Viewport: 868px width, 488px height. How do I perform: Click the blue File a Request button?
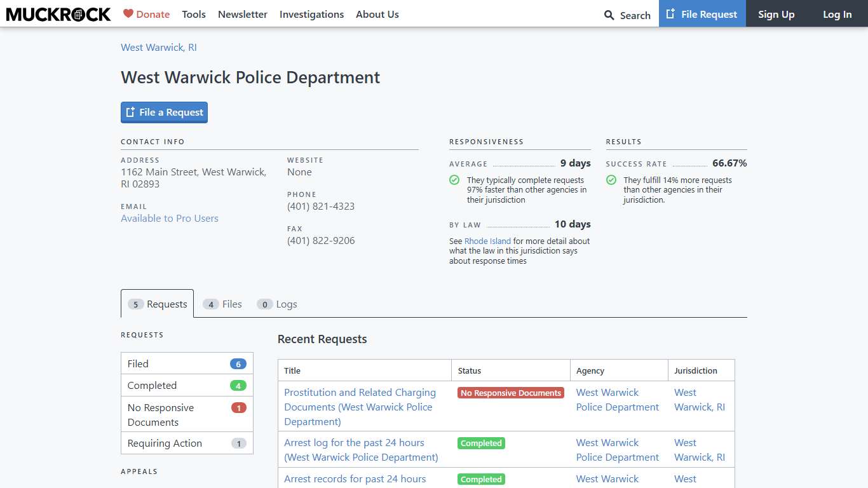pos(164,112)
